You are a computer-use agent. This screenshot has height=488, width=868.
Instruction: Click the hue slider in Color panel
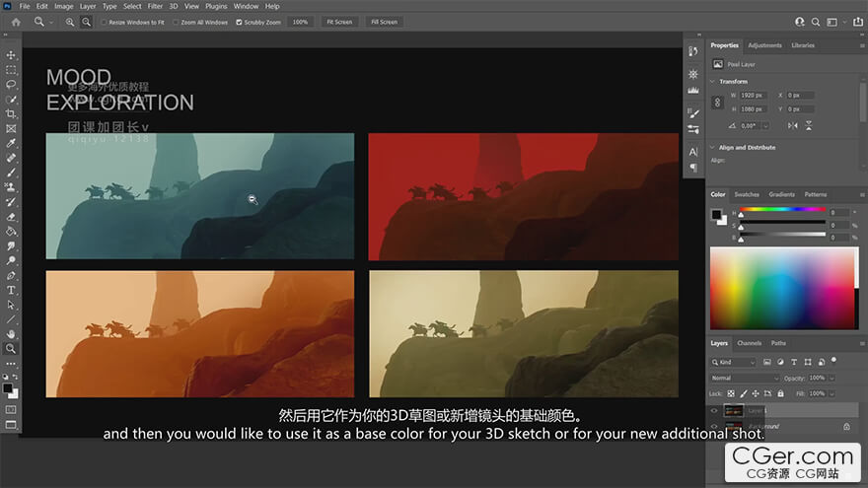[781, 211]
